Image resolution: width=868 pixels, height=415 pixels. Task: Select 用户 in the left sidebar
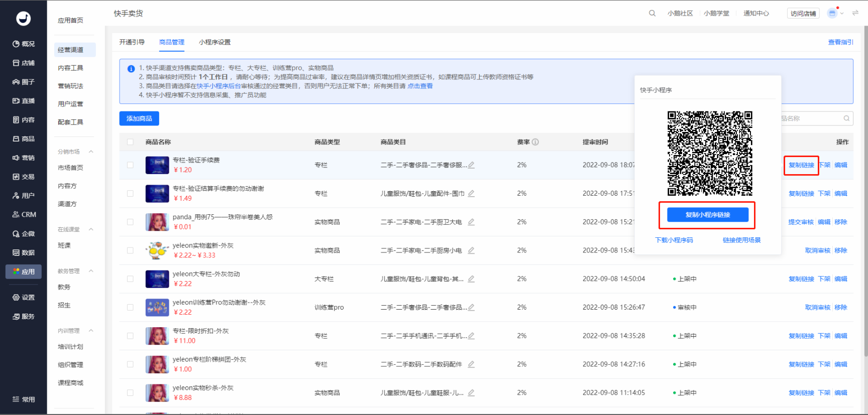(x=24, y=196)
